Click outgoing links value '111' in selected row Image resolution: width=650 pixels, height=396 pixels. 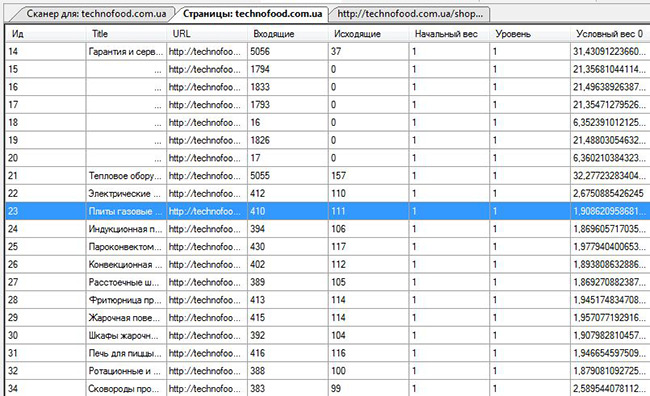click(369, 211)
